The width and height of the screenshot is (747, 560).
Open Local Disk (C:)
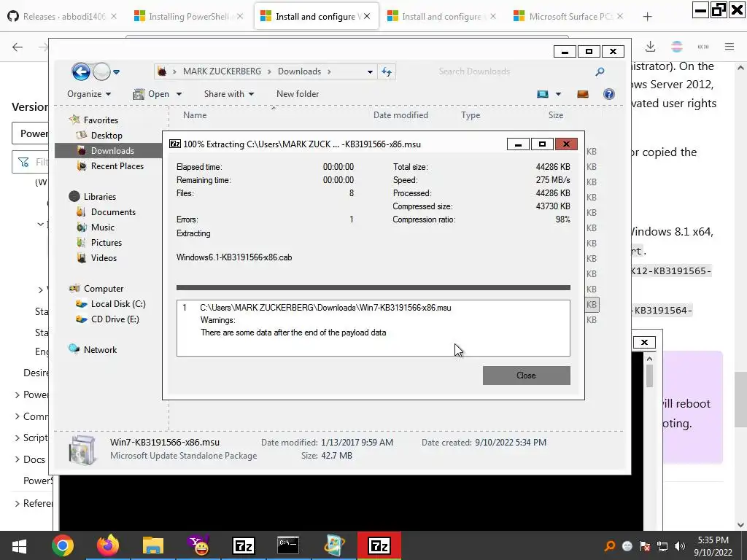point(118,304)
